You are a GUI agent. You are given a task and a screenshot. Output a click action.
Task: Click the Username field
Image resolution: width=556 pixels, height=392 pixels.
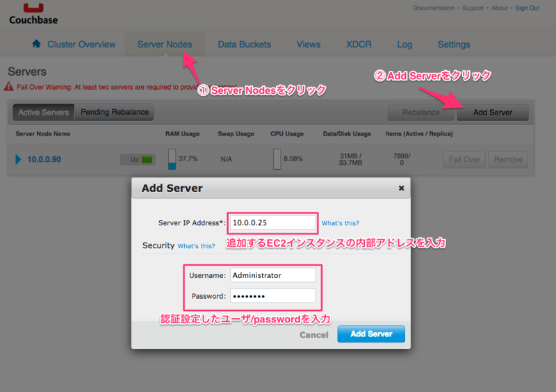point(272,275)
